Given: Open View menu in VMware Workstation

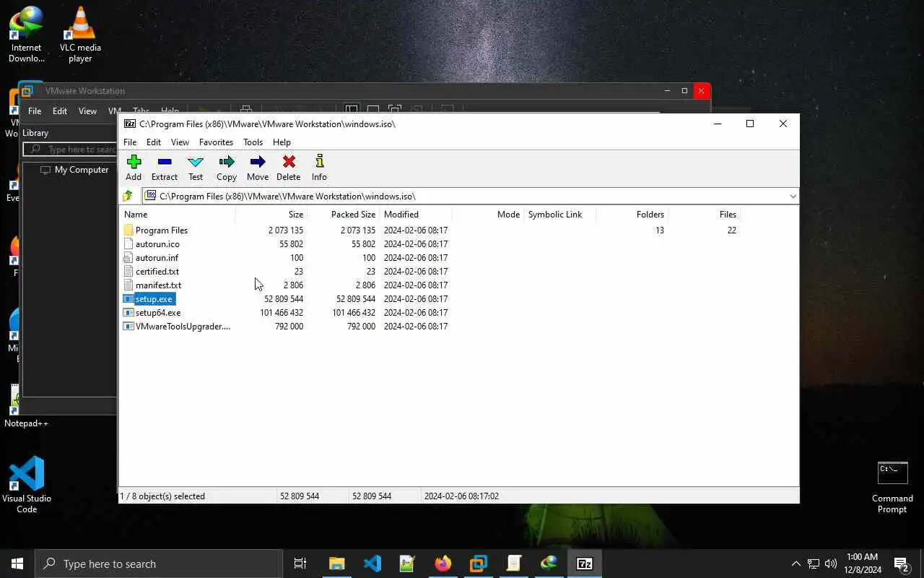Looking at the screenshot, I should [87, 111].
